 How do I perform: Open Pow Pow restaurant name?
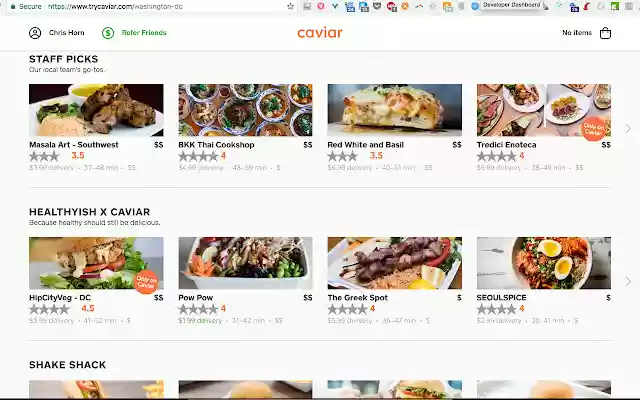coord(196,298)
